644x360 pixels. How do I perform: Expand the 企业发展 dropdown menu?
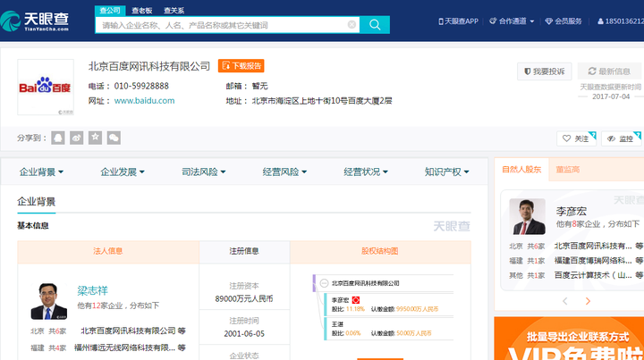coord(123,172)
